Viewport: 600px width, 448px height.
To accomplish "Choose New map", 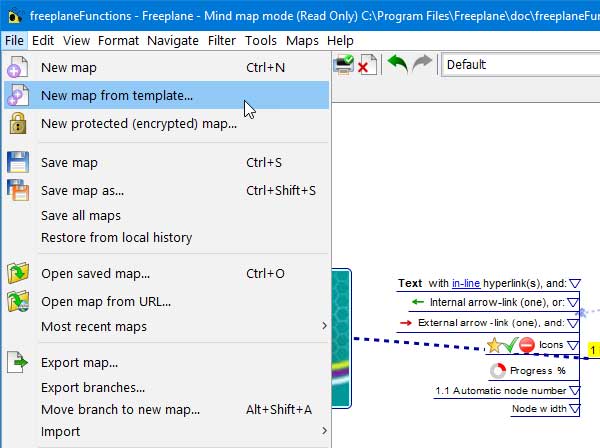I will coord(166,67).
